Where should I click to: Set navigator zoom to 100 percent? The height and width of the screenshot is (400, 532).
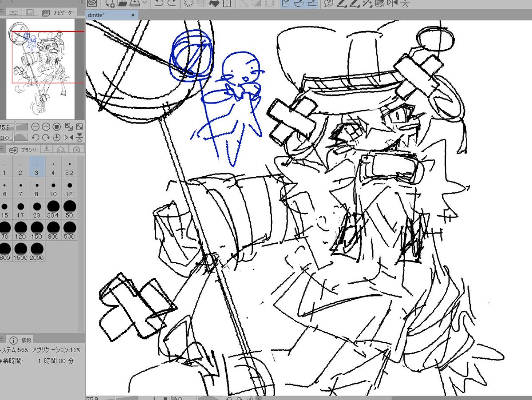tap(57, 127)
